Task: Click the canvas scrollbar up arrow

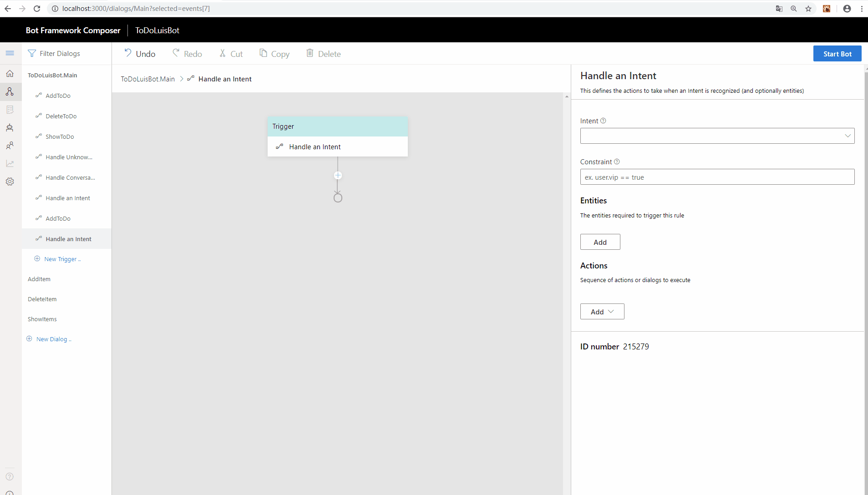Action: click(567, 96)
